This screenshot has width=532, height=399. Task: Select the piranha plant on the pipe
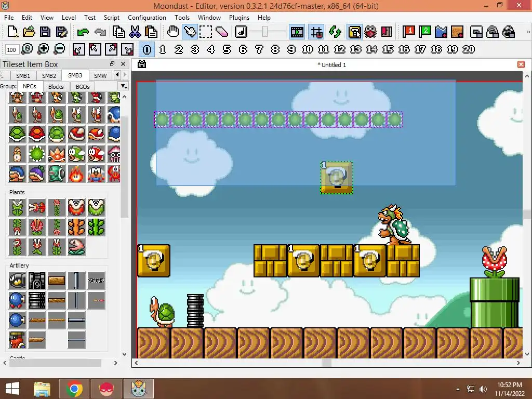tap(495, 262)
